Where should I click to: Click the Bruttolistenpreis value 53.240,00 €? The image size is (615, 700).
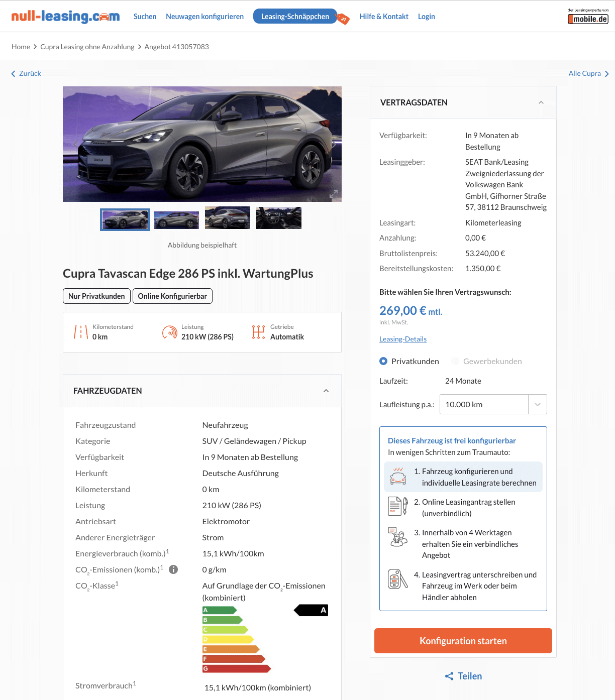(x=485, y=254)
